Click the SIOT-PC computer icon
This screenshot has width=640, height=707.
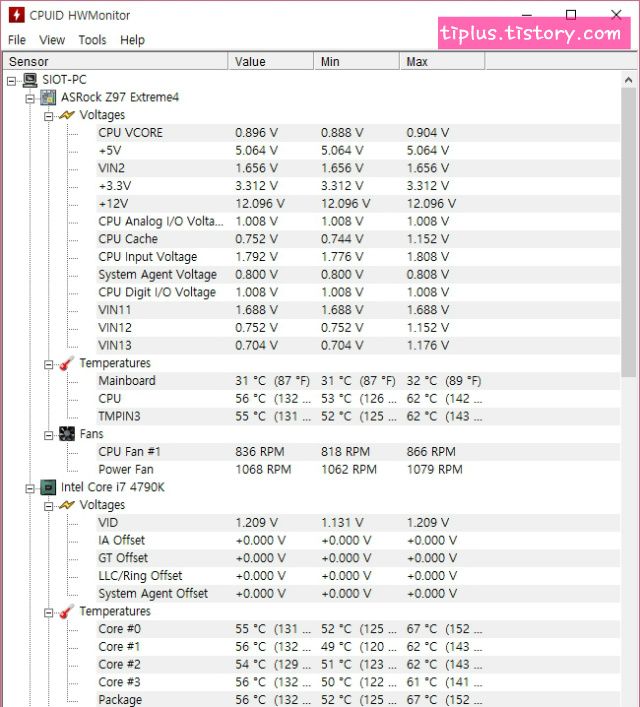(x=30, y=80)
